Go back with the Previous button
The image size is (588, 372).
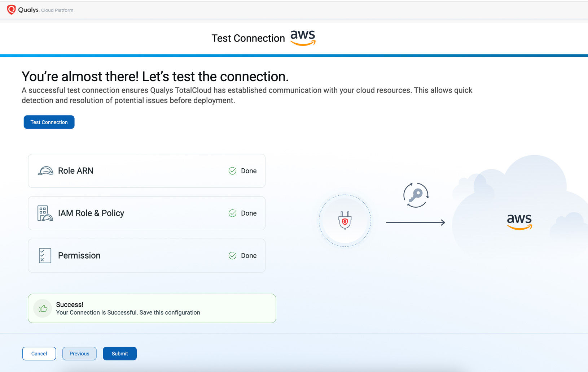click(x=79, y=354)
